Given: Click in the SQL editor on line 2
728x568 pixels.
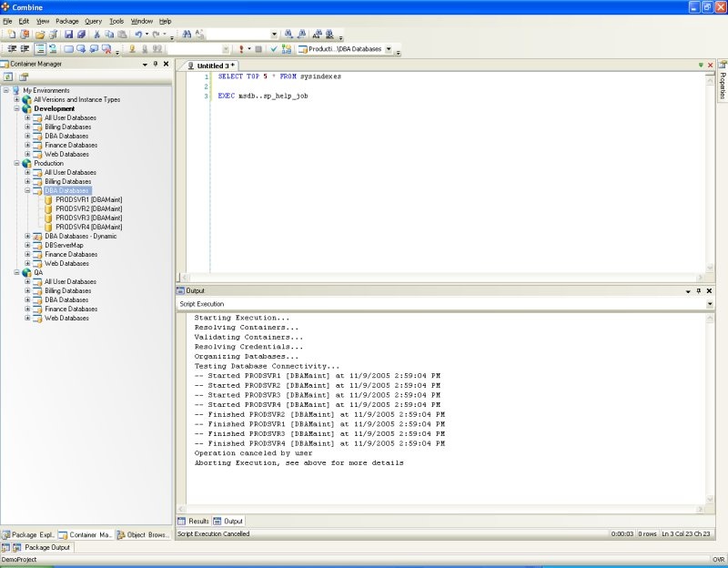Looking at the screenshot, I should pos(364,86).
